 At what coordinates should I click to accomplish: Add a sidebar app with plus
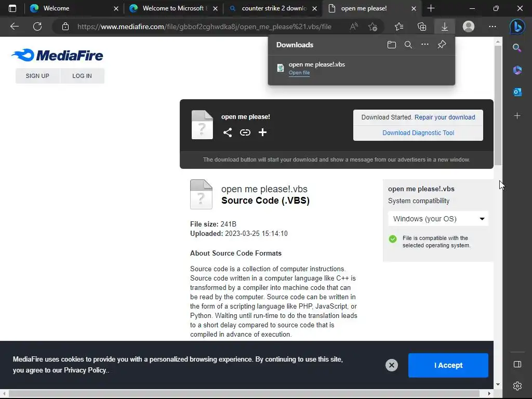tap(517, 116)
